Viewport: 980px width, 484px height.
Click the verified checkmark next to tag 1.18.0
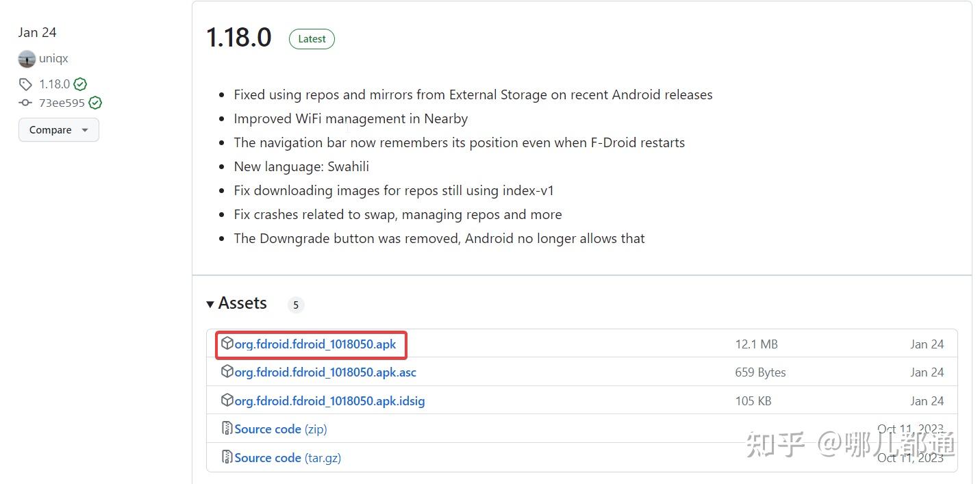[80, 84]
